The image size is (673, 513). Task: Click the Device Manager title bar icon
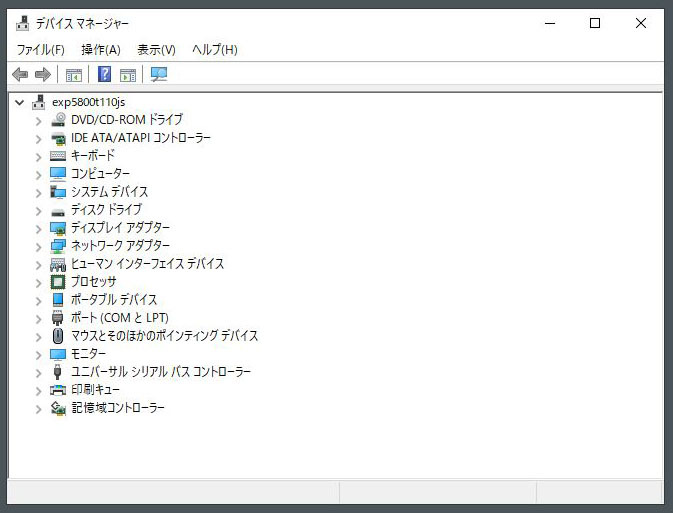[x=22, y=23]
